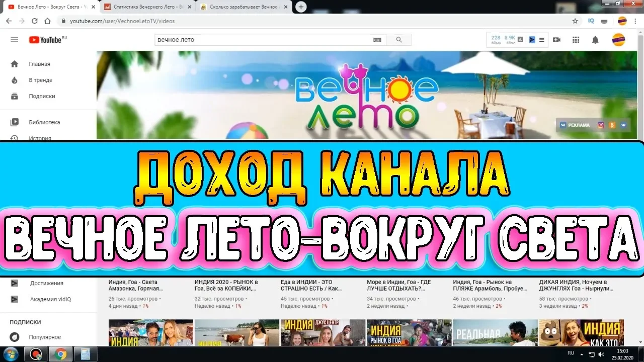Click the vidIQ blue play icon
This screenshot has height=362, width=644.
coord(532,40)
